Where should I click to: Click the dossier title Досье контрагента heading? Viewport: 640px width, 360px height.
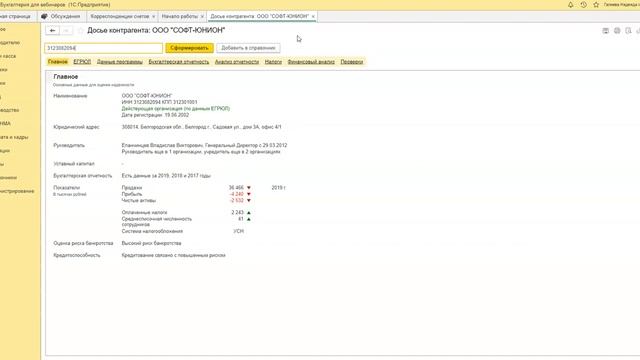(156, 30)
